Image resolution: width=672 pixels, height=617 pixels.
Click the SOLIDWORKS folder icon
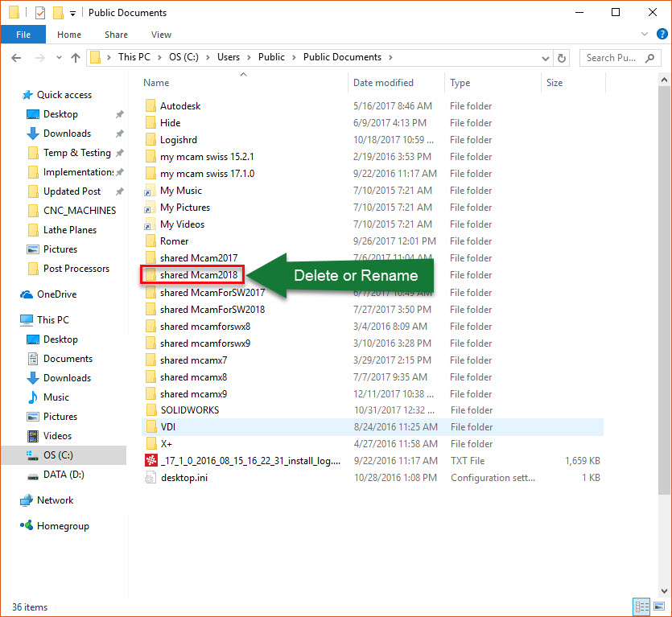click(x=151, y=409)
